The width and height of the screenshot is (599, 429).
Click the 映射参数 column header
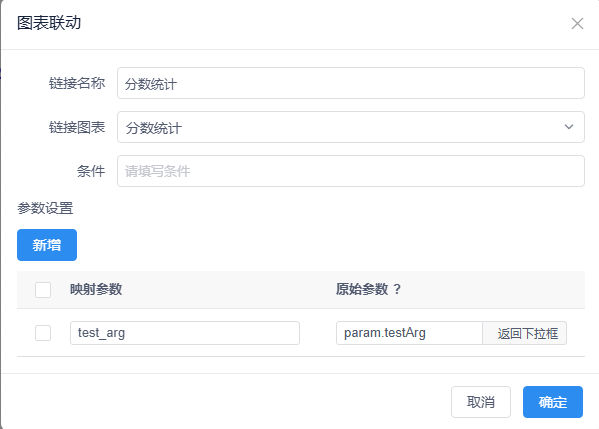click(x=96, y=289)
